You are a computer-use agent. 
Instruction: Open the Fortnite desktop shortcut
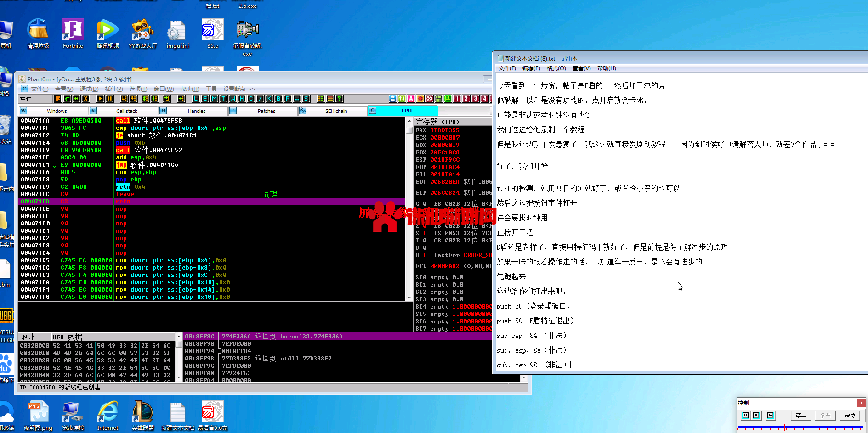tap(73, 34)
